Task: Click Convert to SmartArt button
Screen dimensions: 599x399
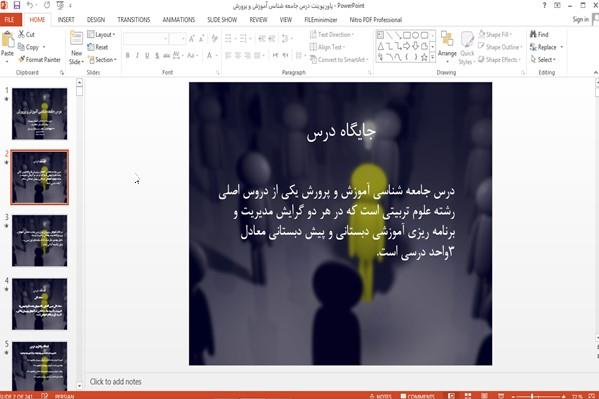Action: pos(339,60)
